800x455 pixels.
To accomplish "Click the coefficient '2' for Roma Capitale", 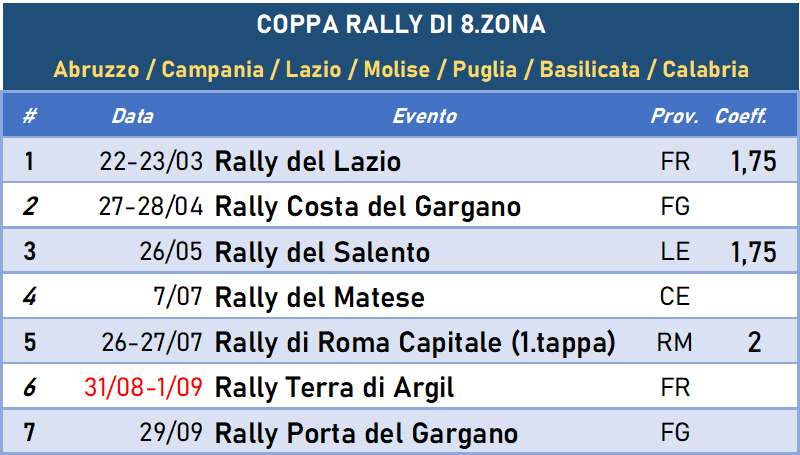I will point(754,343).
